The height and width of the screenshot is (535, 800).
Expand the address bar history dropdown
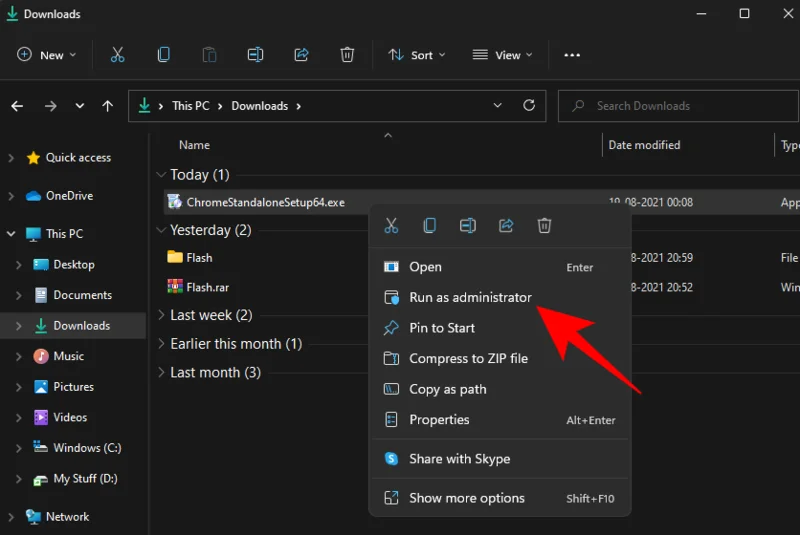(x=497, y=106)
